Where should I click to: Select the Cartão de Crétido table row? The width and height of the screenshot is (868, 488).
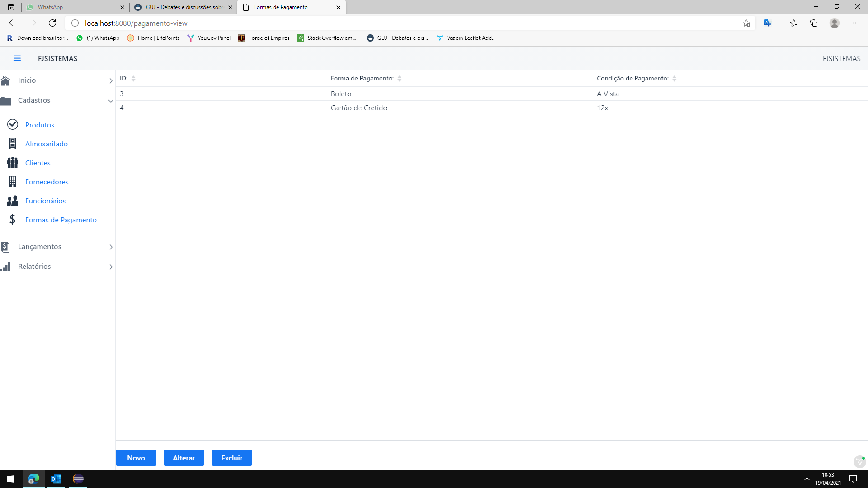click(x=359, y=108)
